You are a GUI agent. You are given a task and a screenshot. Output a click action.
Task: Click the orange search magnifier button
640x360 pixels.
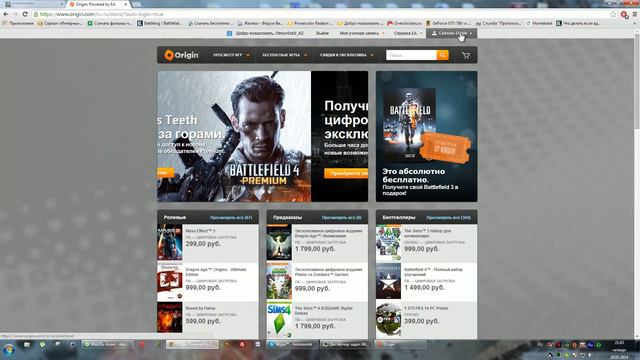pyautogui.click(x=442, y=55)
